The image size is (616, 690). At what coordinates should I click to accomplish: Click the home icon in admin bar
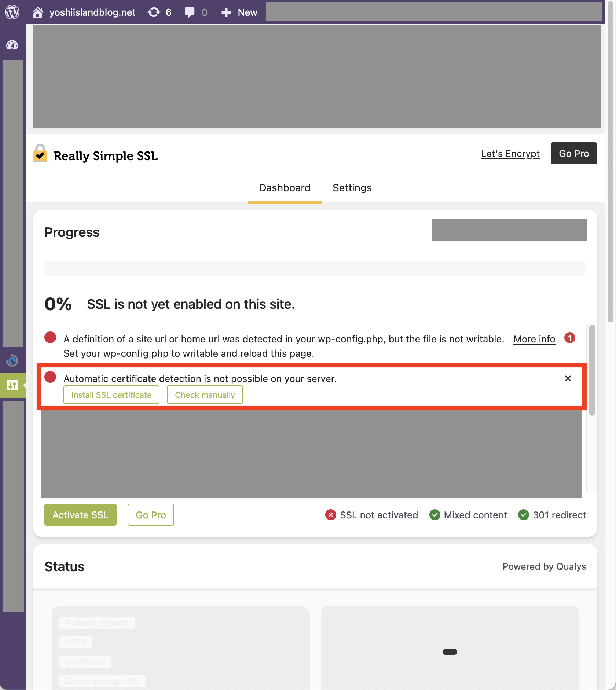[38, 12]
